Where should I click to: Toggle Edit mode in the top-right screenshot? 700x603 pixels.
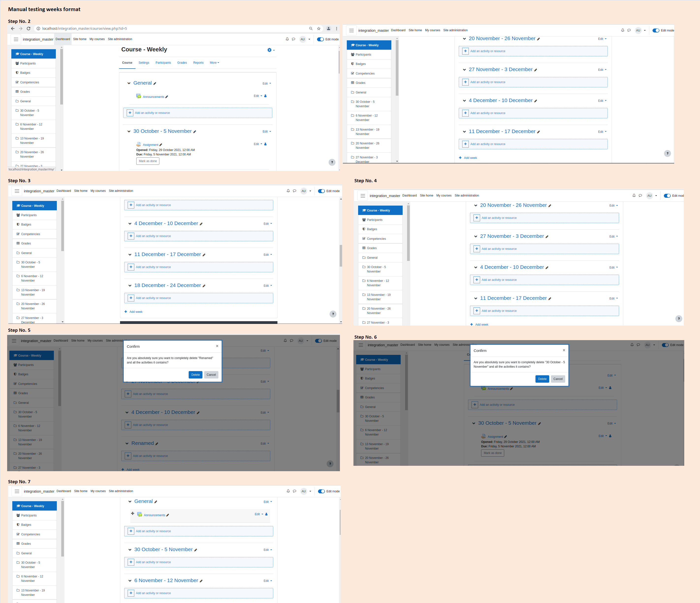pyautogui.click(x=656, y=30)
